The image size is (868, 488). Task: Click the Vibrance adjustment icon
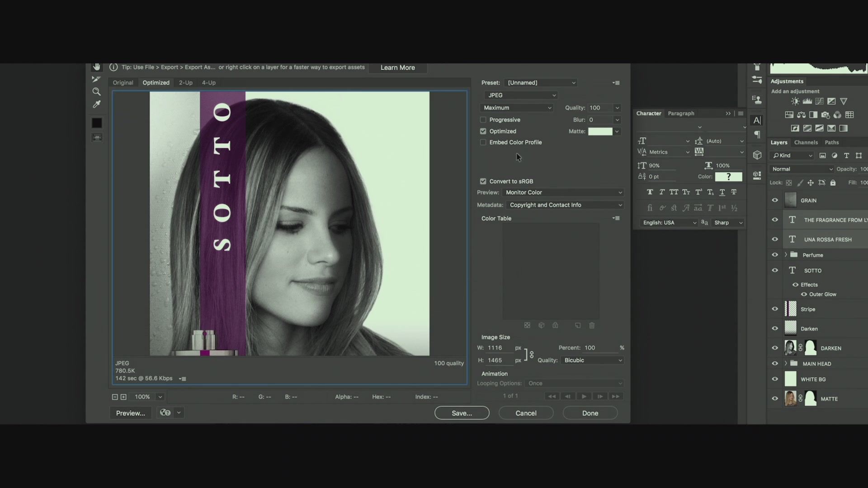point(844,101)
